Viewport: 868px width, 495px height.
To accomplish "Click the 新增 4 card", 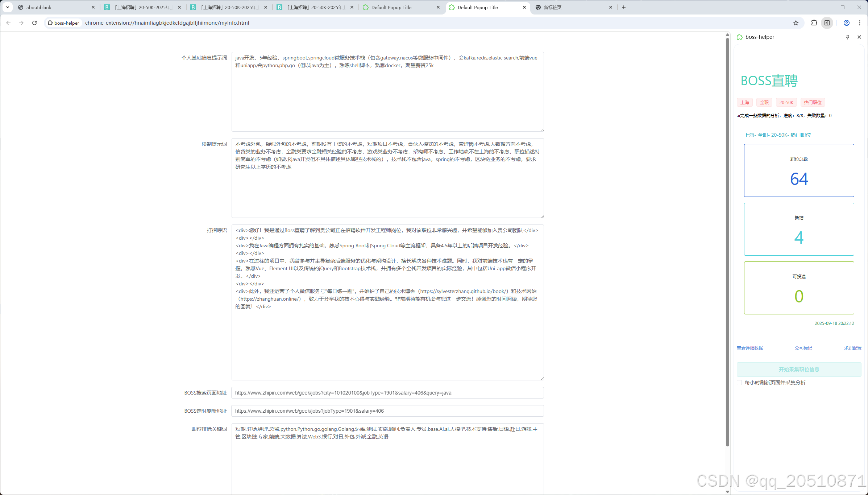I will pos(799,229).
